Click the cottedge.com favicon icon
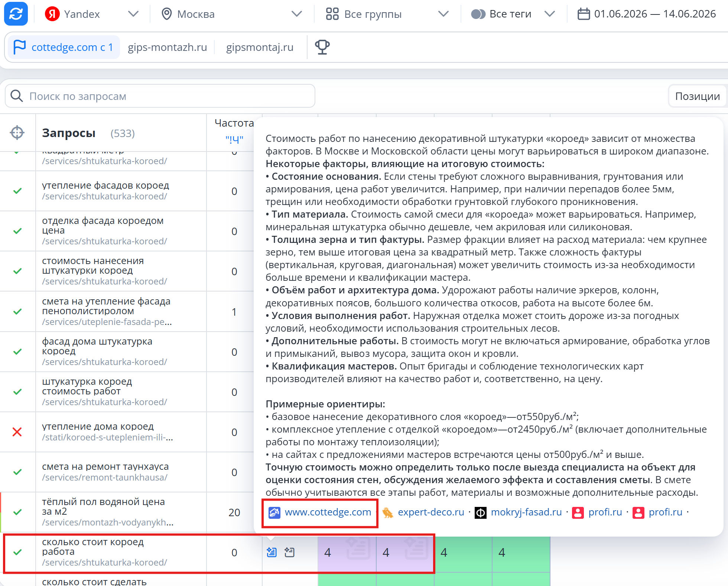728x586 pixels. click(274, 513)
